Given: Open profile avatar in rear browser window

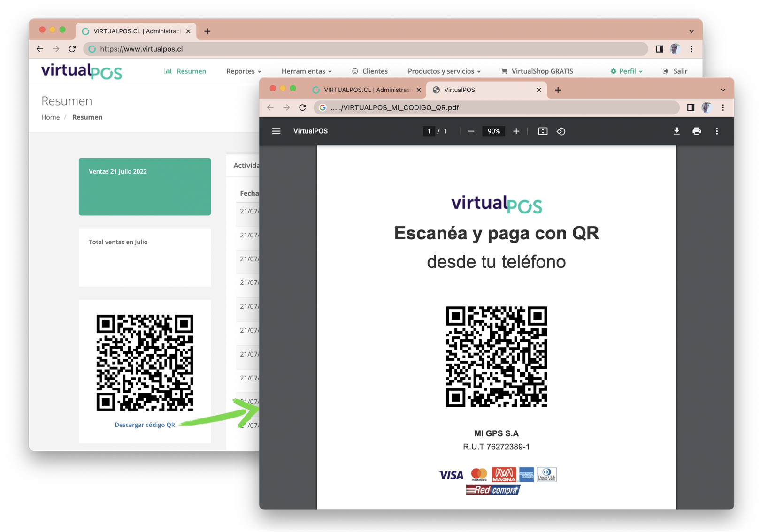Looking at the screenshot, I should click(x=675, y=49).
